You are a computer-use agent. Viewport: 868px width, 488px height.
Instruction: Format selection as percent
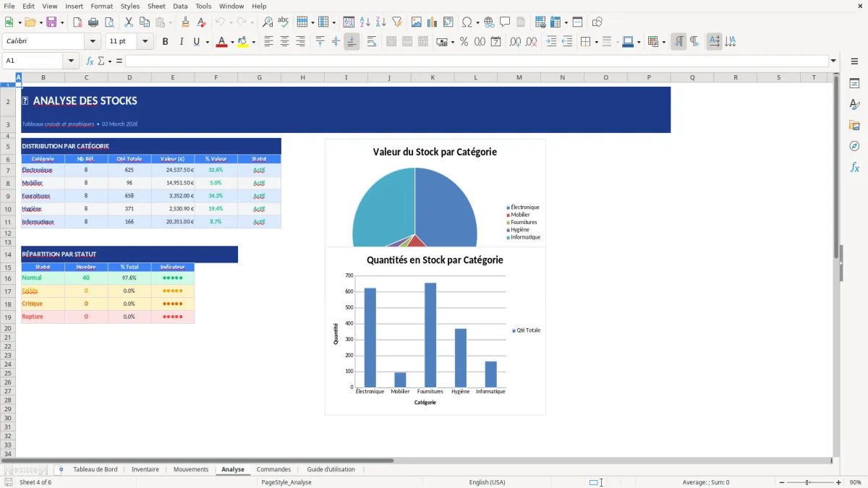[464, 41]
